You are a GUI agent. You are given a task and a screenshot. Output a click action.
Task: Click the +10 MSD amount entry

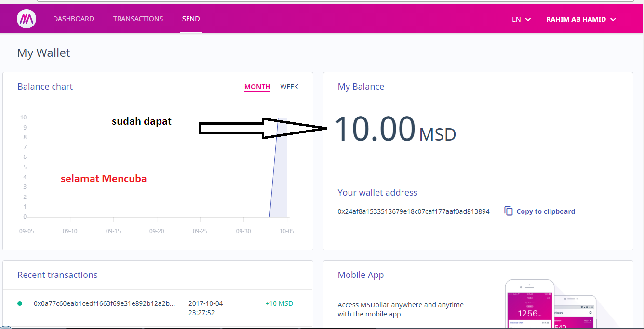pyautogui.click(x=279, y=303)
